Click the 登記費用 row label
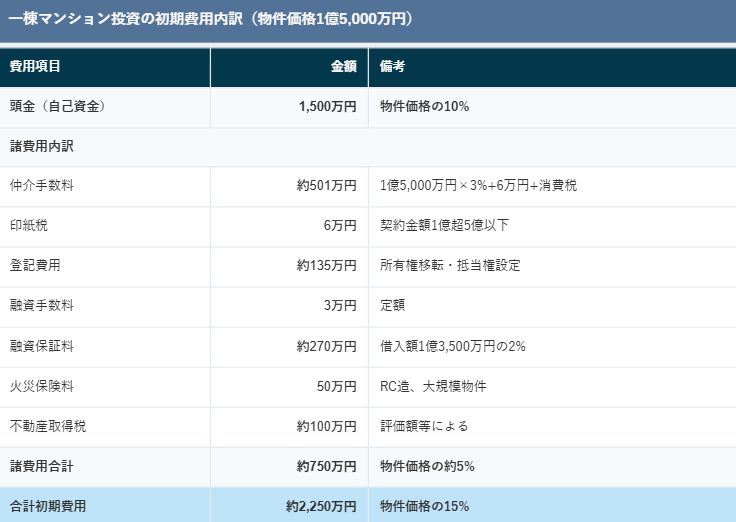The image size is (736, 522). (x=35, y=266)
